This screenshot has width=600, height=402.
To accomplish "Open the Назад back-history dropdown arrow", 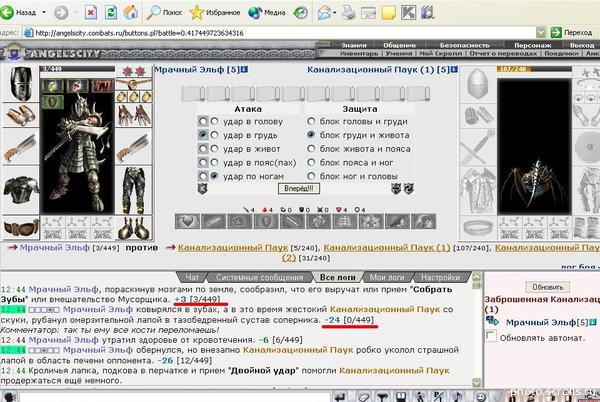I will (44, 13).
